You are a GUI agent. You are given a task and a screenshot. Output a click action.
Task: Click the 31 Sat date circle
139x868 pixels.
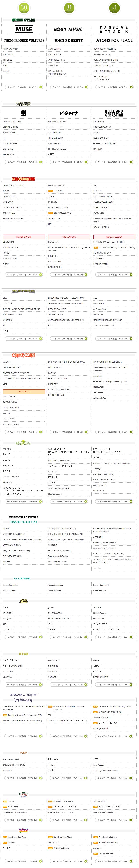tap(69, 8)
